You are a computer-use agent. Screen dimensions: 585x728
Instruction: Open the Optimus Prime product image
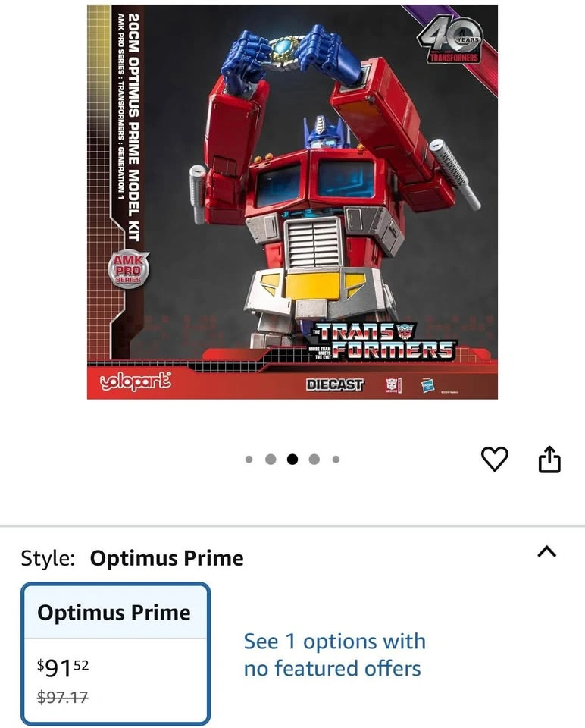click(292, 202)
